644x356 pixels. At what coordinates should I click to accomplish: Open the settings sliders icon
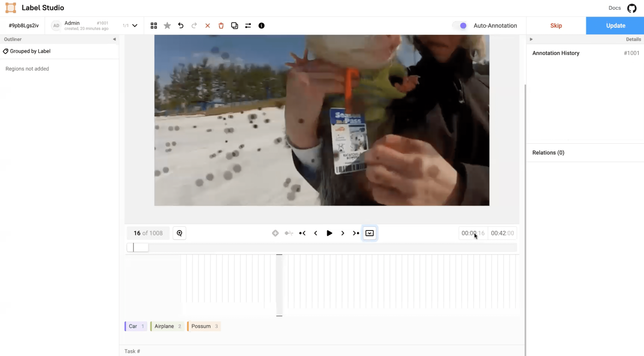[x=248, y=26]
